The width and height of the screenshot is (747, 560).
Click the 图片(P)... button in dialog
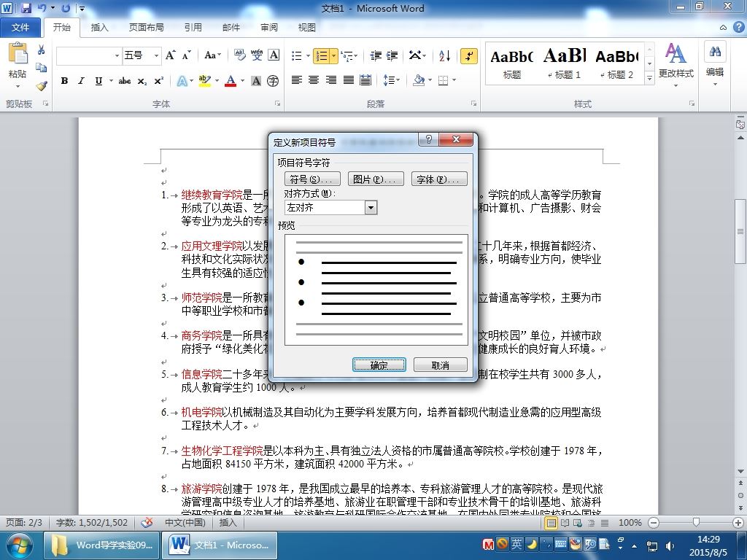376,179
